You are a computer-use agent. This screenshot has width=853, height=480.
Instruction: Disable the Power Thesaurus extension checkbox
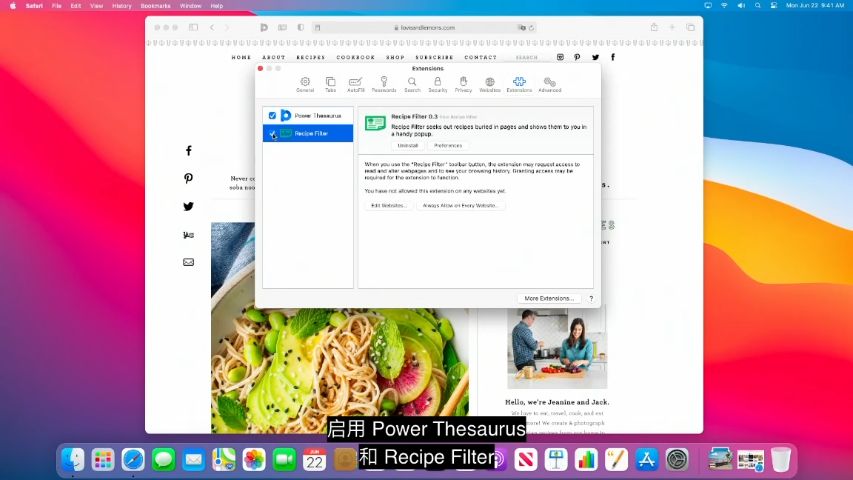pos(272,116)
